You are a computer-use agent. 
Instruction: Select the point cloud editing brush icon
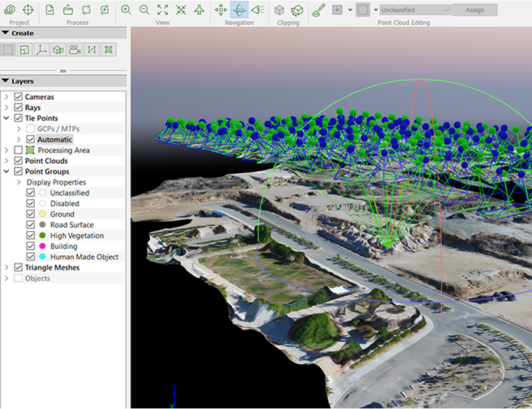click(318, 10)
